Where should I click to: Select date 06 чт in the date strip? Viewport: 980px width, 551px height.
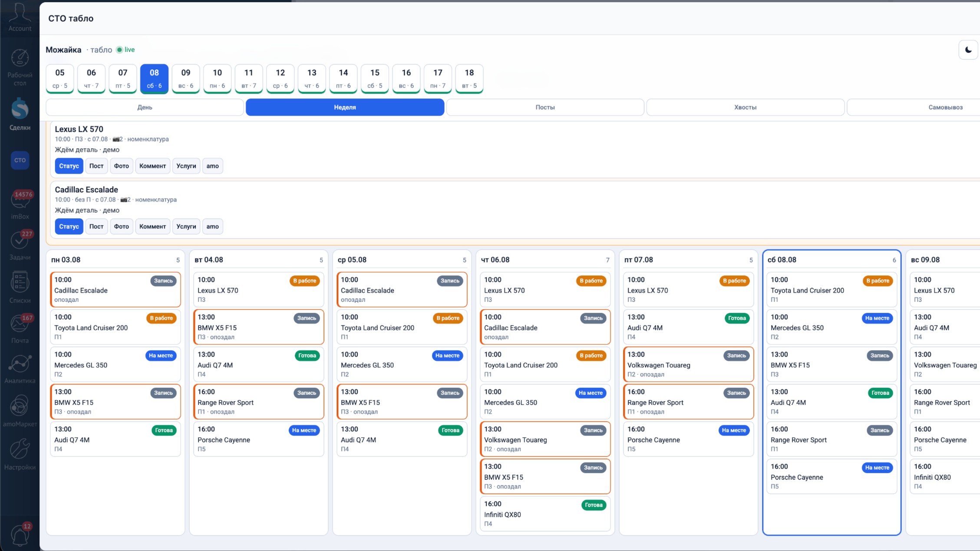click(x=91, y=79)
